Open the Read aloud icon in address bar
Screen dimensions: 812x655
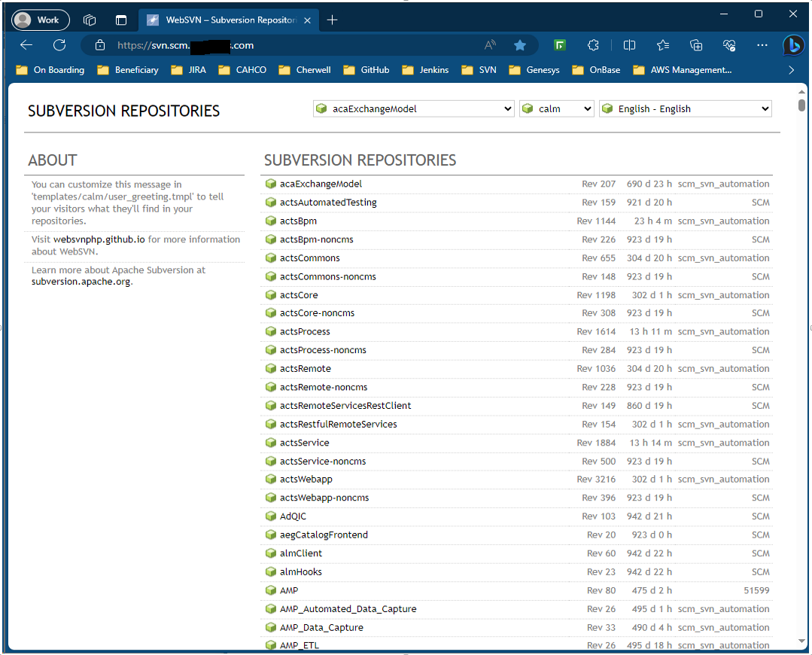(x=490, y=45)
